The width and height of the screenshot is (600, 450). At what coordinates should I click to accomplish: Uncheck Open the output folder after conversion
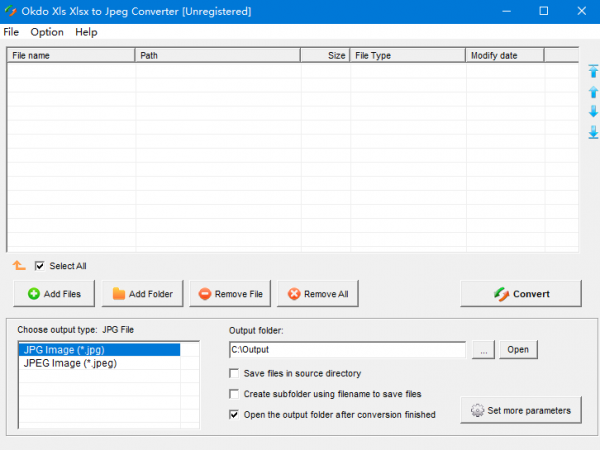pyautogui.click(x=234, y=414)
